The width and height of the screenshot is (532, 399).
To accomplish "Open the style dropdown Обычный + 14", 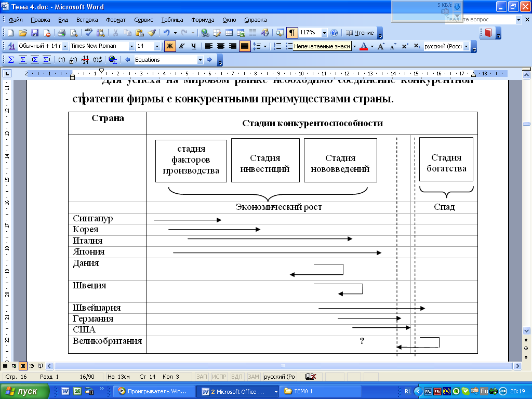I will tap(65, 46).
